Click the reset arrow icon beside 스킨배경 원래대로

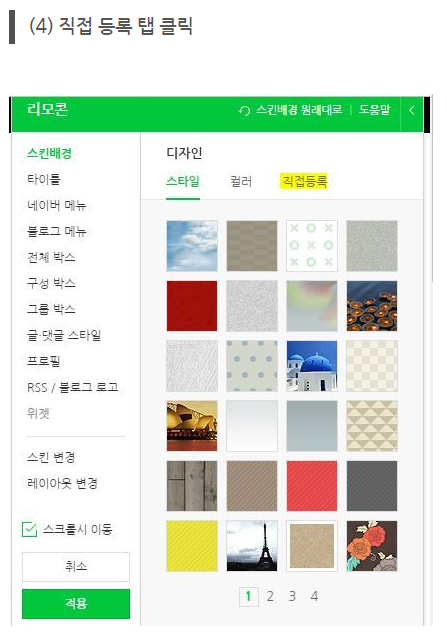(x=244, y=110)
